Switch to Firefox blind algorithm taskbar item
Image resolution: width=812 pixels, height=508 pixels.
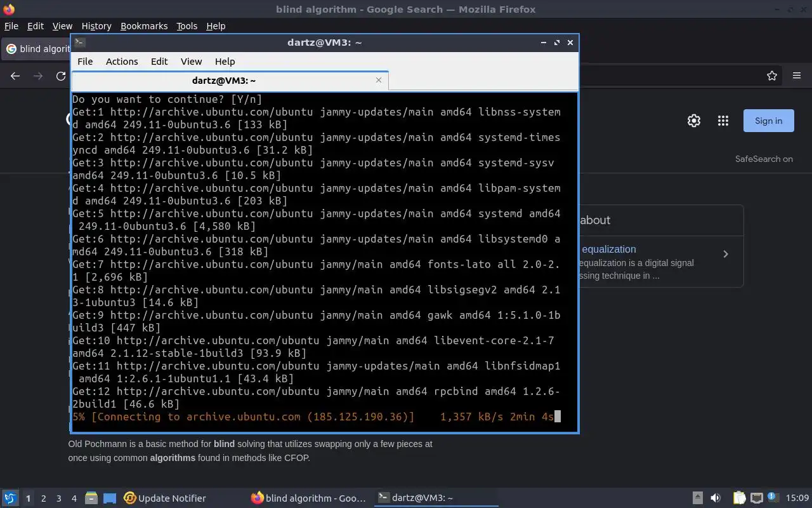coord(309,498)
